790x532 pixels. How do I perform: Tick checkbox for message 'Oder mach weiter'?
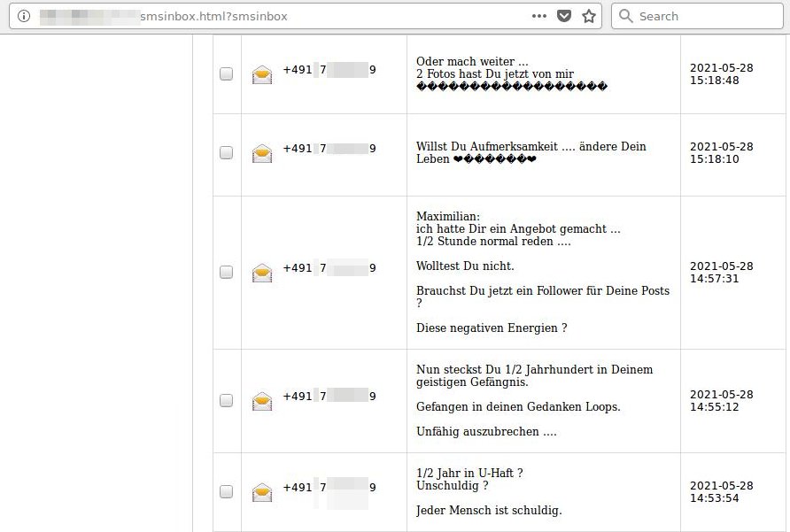click(226, 73)
